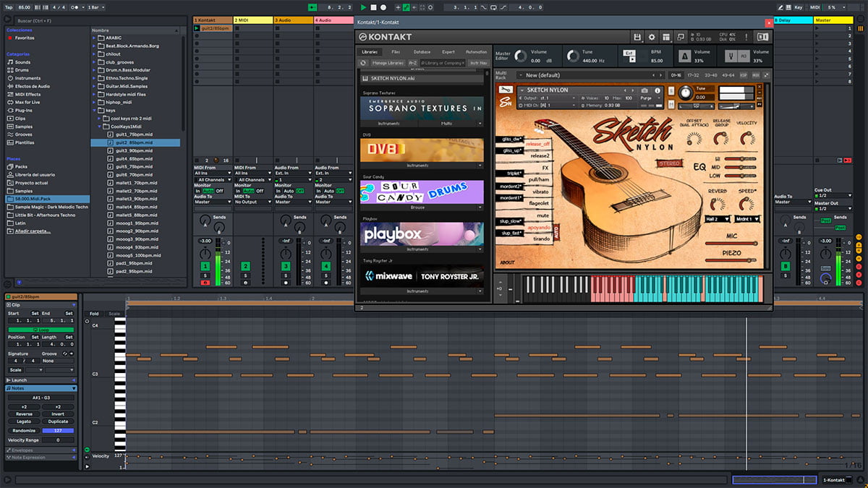Select Sounds category in browser
The image size is (868, 488).
pyautogui.click(x=22, y=62)
